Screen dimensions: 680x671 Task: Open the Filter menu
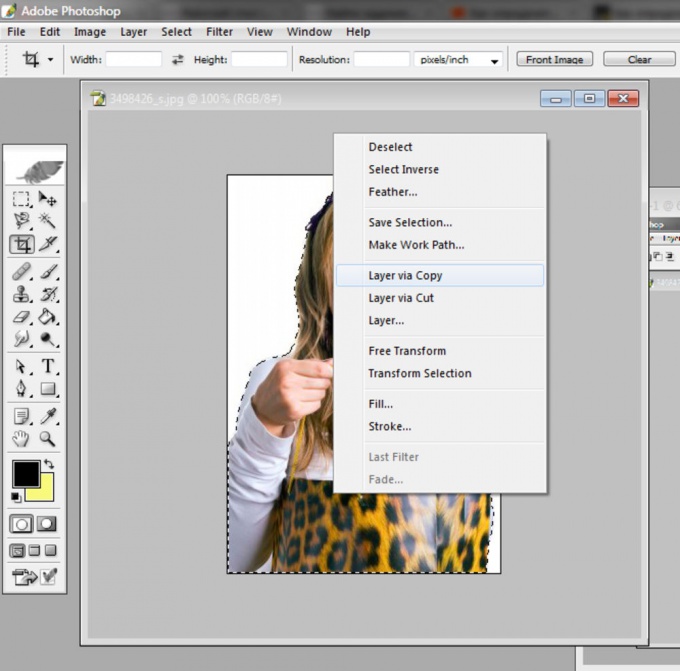click(219, 32)
